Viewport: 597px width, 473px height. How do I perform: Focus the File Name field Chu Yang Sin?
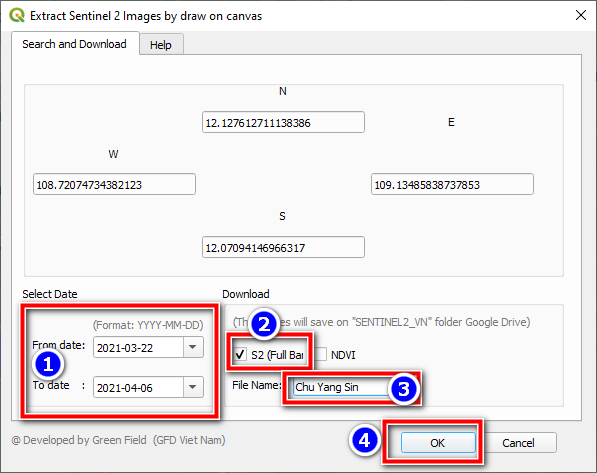click(342, 387)
